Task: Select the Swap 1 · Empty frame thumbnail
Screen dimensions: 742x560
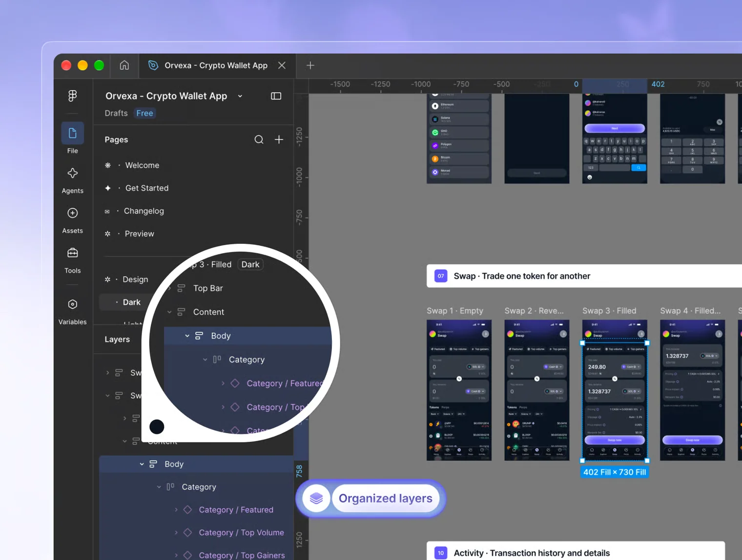Action: (459, 390)
